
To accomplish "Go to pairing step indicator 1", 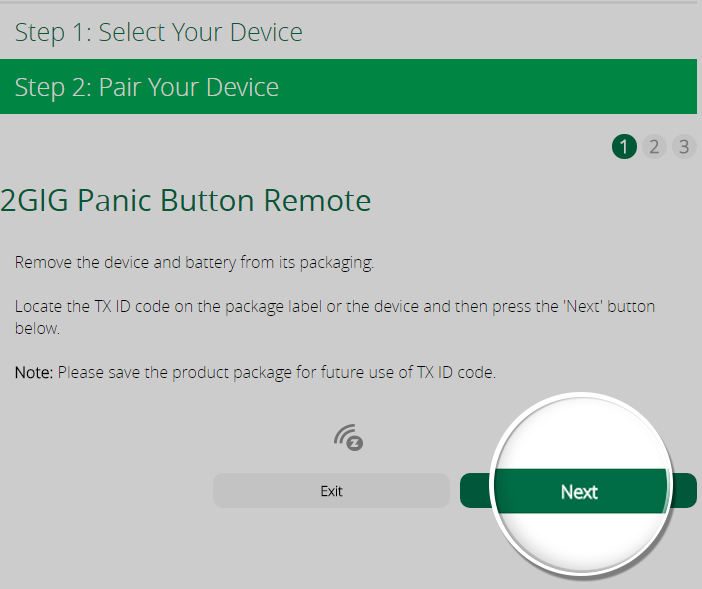I will coord(624,146).
